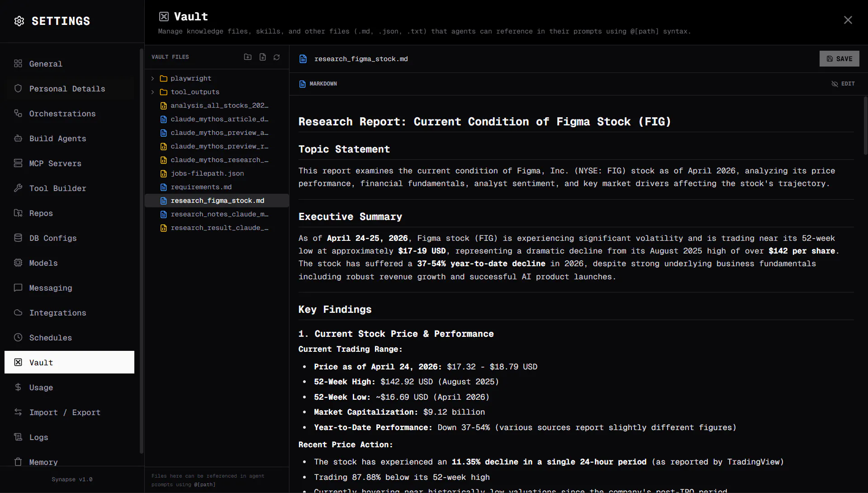868x493 pixels.
Task: Select MCP Servers in sidebar
Action: point(69,163)
